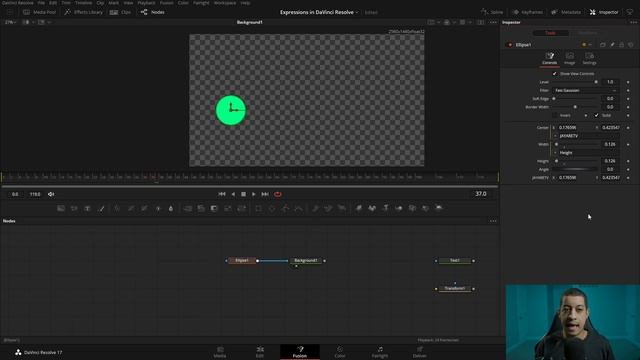640x360 pixels.
Task: Add a Text 3D node
Action: [385, 209]
